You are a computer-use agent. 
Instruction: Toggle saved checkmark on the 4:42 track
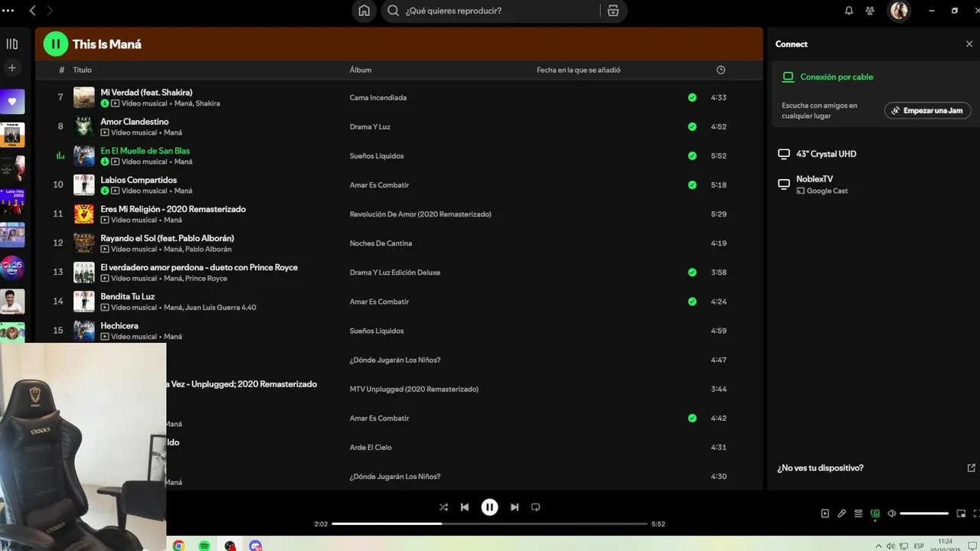[692, 419]
